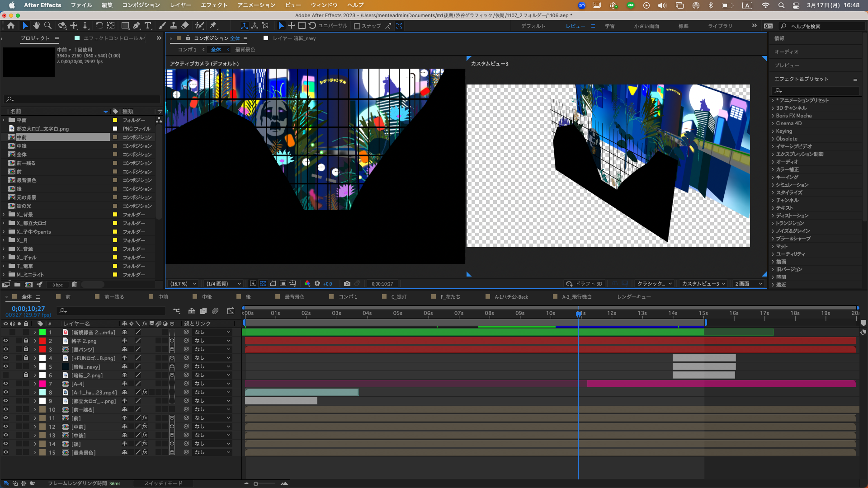
Task: Open the 1/4画質 resolution dropdown
Action: tap(223, 284)
